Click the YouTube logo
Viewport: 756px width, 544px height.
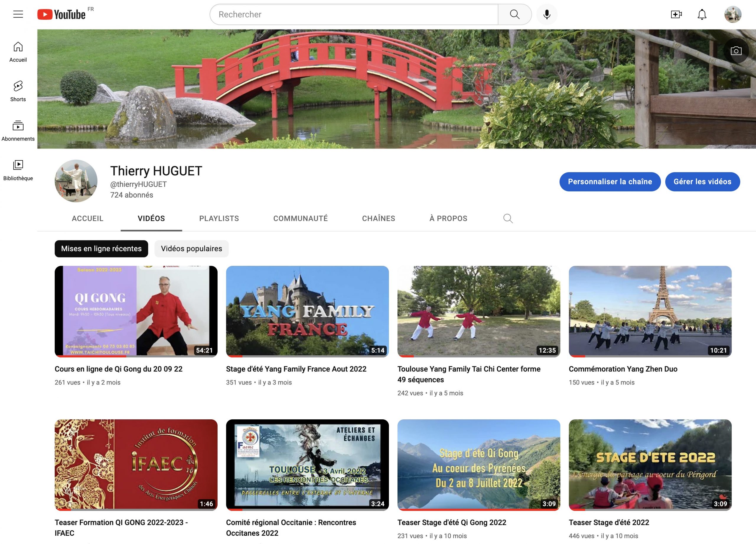tap(62, 14)
